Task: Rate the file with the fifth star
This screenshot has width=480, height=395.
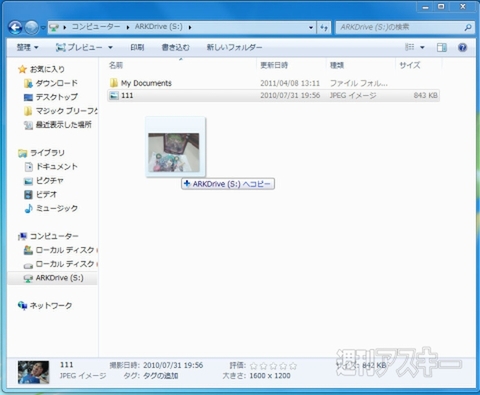Action: (x=293, y=366)
